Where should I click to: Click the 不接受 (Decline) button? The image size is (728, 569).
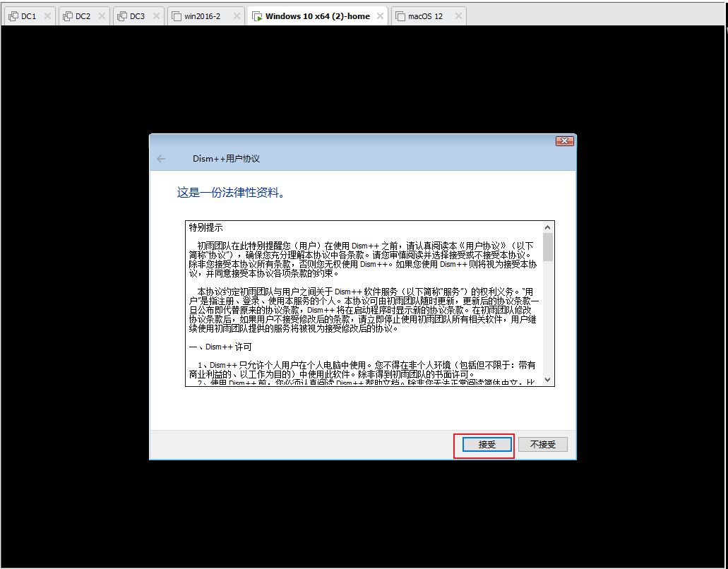(542, 445)
